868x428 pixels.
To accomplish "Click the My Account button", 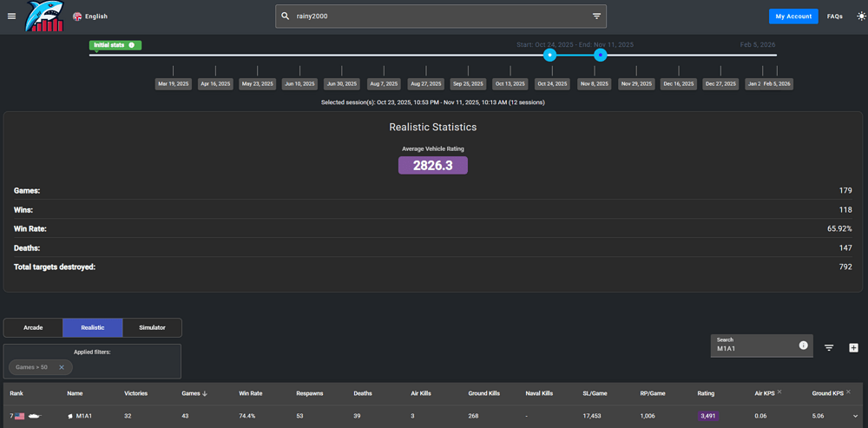I will [792, 16].
